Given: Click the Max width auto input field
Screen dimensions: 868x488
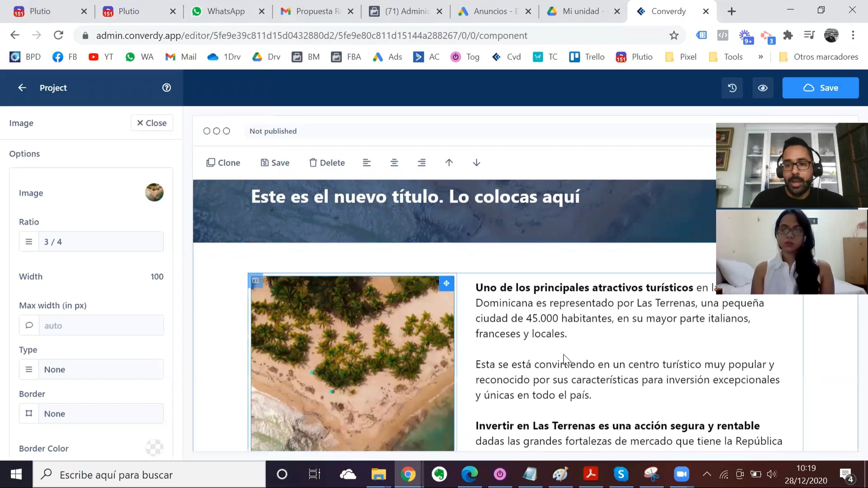Looking at the screenshot, I should [101, 325].
